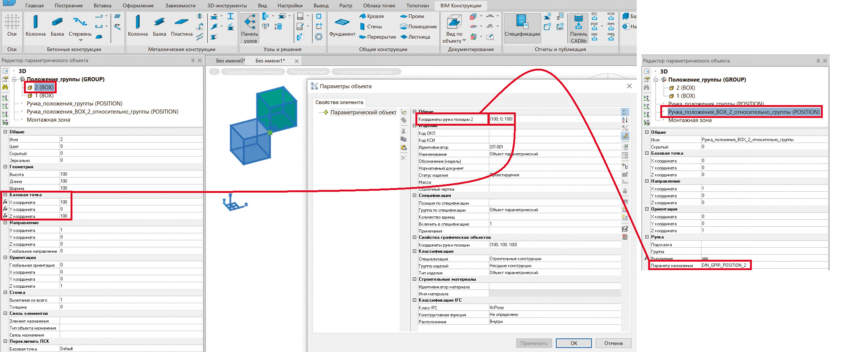Click the Реалистичный visual style button
868x352 pixels.
308,72
